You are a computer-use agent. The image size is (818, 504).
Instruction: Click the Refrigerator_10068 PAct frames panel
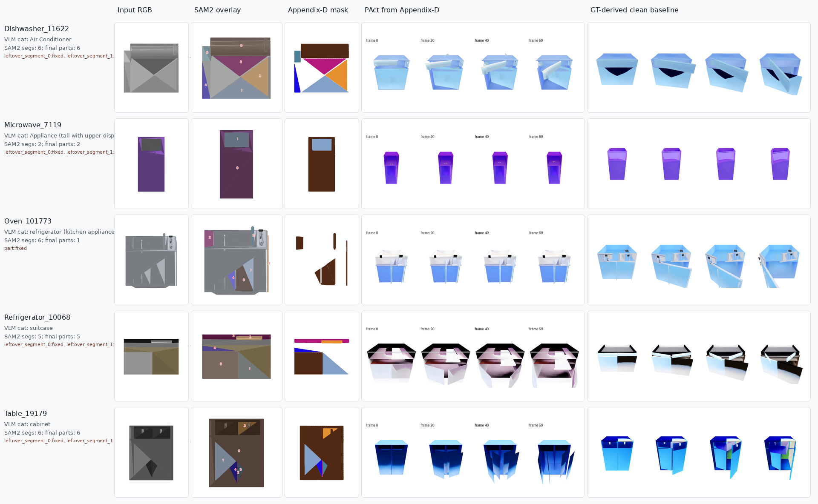pyautogui.click(x=473, y=356)
